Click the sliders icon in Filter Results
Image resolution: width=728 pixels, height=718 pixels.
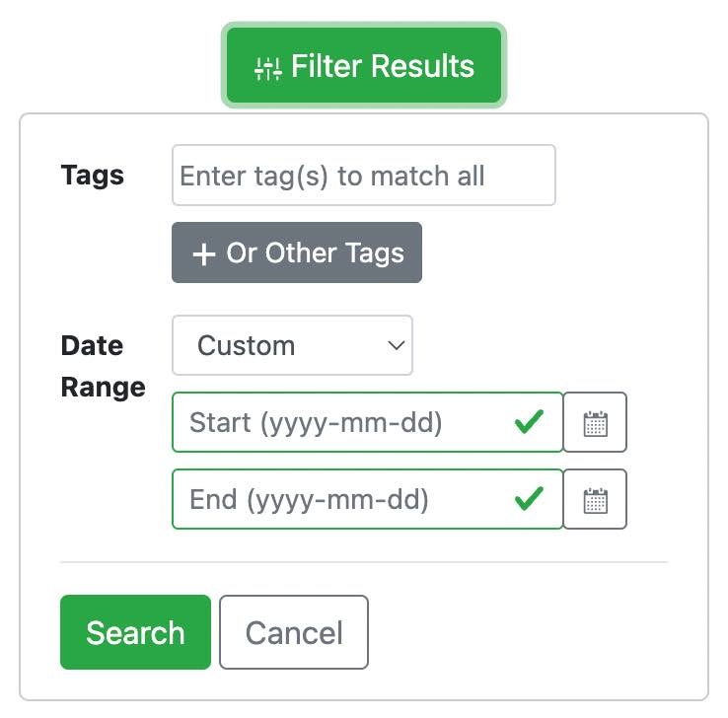[x=268, y=69]
